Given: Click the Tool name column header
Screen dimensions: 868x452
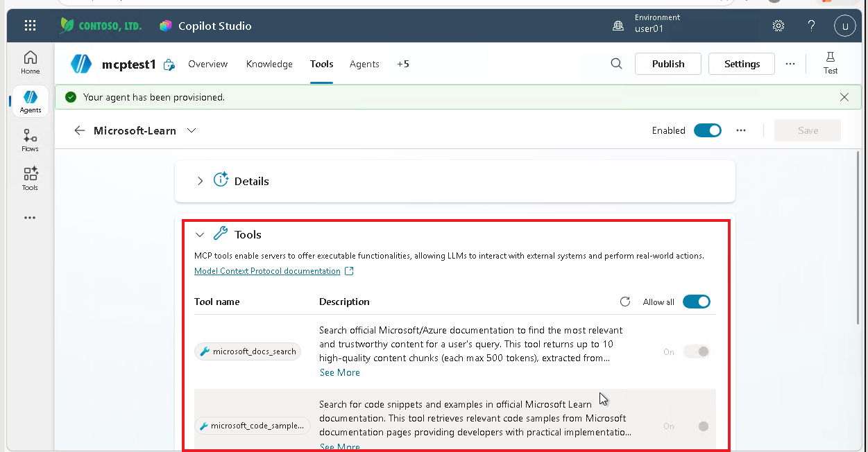Looking at the screenshot, I should point(217,302).
